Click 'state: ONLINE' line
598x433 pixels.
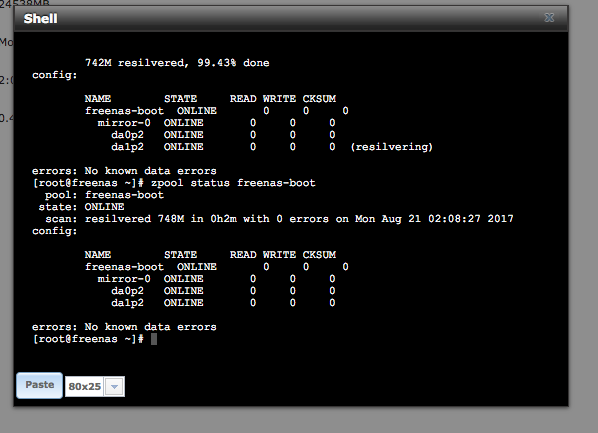coord(81,207)
